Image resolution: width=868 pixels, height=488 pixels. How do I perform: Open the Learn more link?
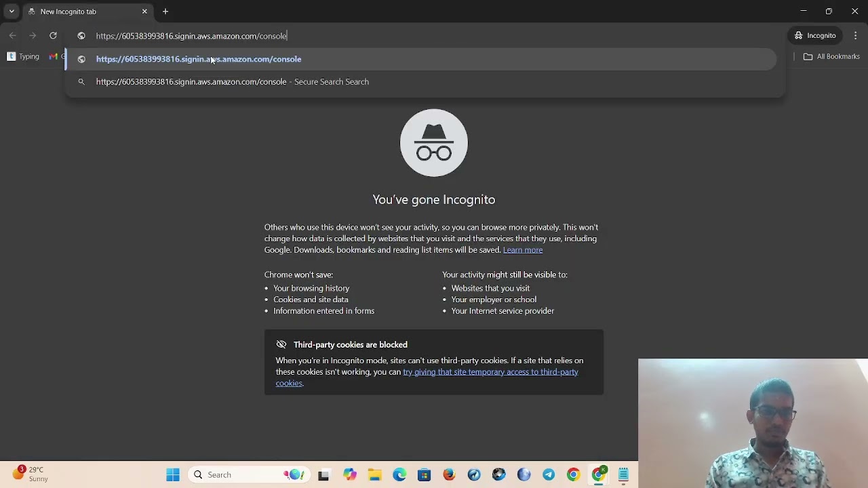click(x=523, y=250)
